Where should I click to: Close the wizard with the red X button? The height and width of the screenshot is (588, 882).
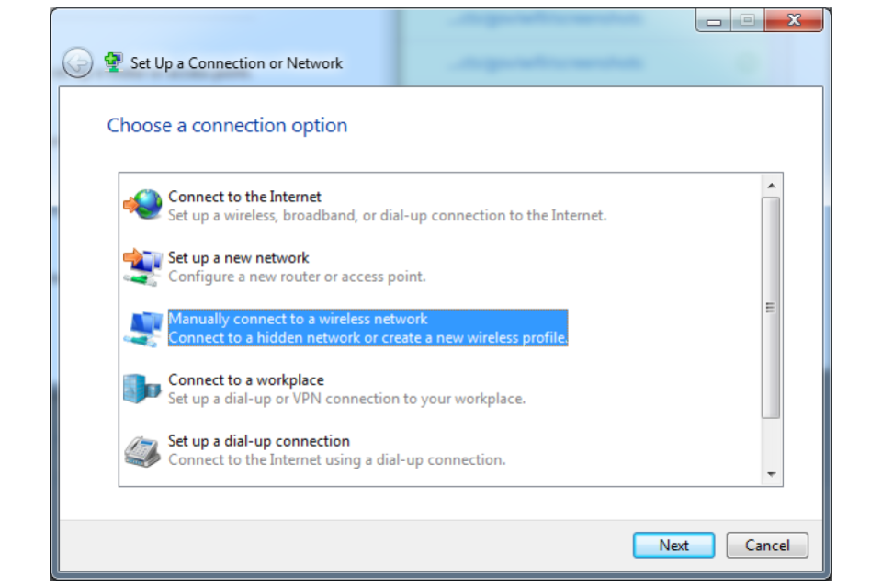coord(794,21)
